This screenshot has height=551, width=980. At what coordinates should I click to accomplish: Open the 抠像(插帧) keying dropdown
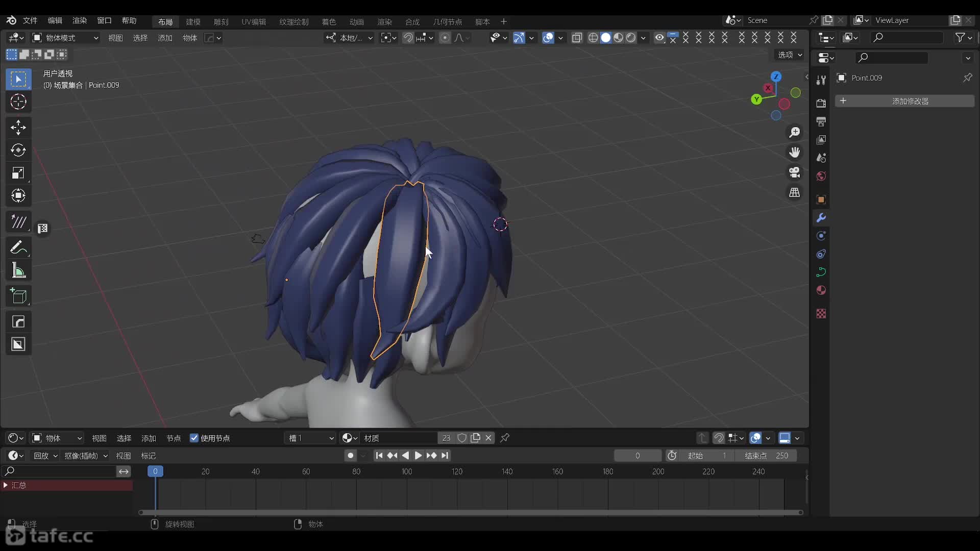coord(86,456)
